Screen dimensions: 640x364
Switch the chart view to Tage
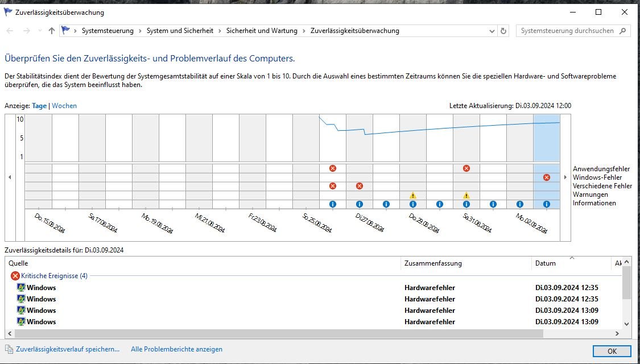tap(39, 106)
